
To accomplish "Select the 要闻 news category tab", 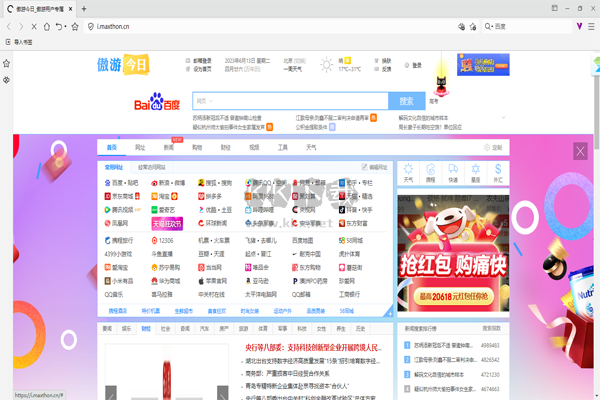I will (x=107, y=329).
